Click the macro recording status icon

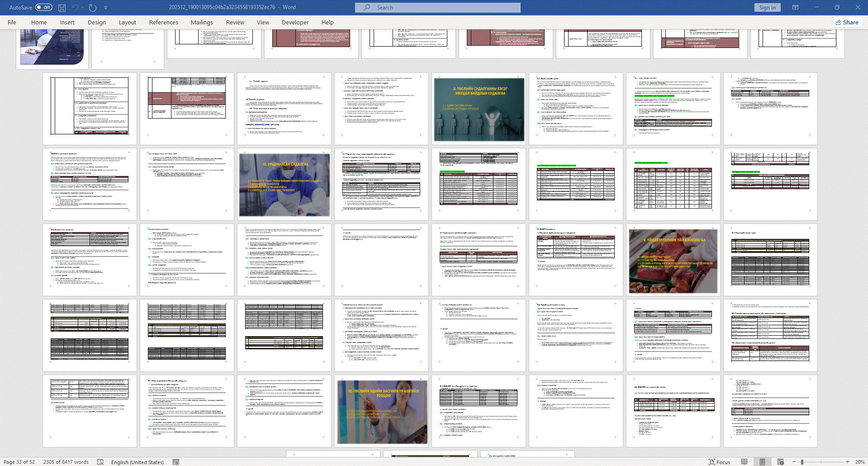176,462
